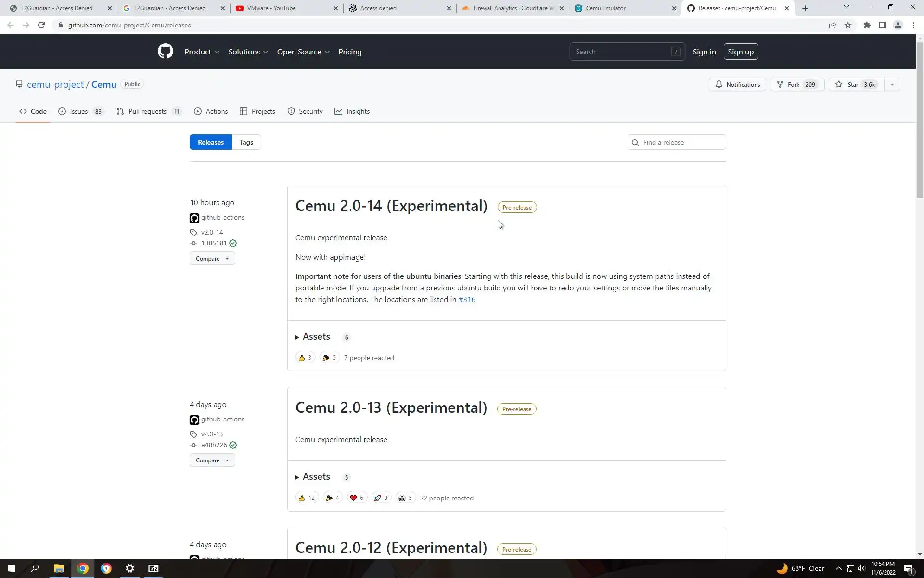This screenshot has height=578, width=924.
Task: Toggle rocket reaction on Cemu 2.0-13
Action: coord(381,498)
